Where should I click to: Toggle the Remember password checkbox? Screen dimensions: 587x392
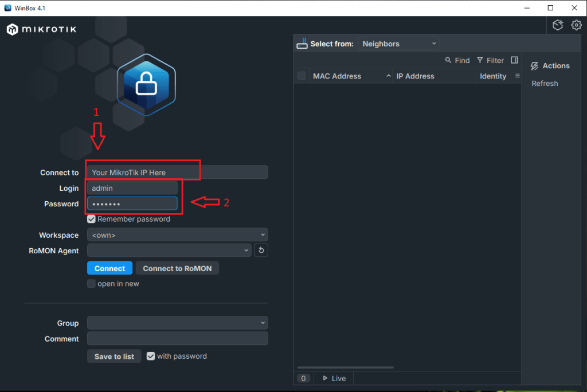pos(91,219)
